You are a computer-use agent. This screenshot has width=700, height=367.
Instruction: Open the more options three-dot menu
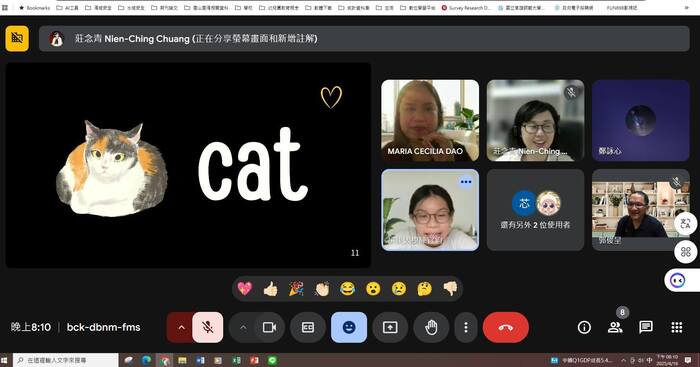tap(466, 327)
